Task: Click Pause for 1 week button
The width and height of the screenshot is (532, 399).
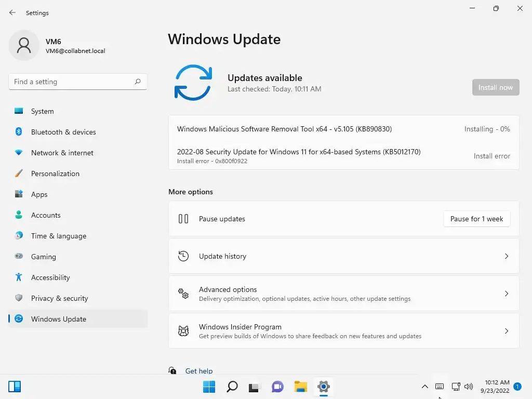Action: point(476,219)
